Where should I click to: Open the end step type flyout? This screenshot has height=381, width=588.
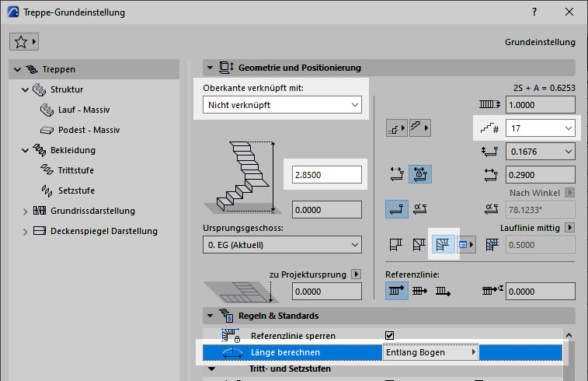click(419, 128)
